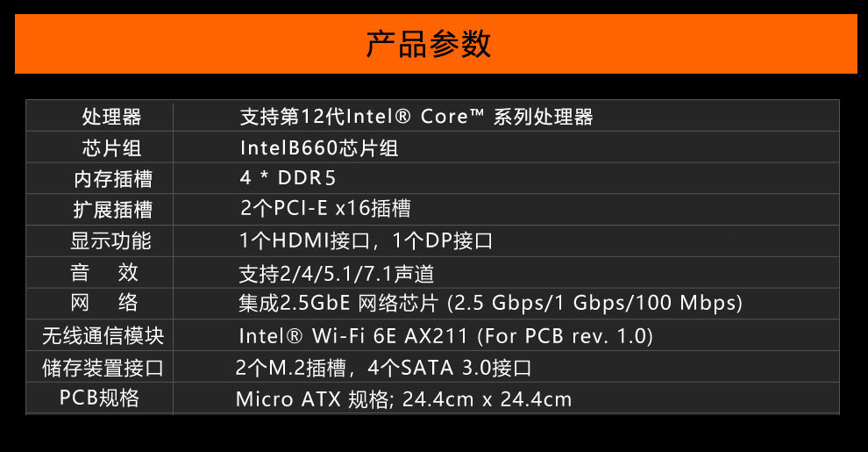Viewport: 868px width, 452px height.
Task: Click the 支持2/4/5.1/7.1声道 value
Action: pyautogui.click(x=337, y=274)
